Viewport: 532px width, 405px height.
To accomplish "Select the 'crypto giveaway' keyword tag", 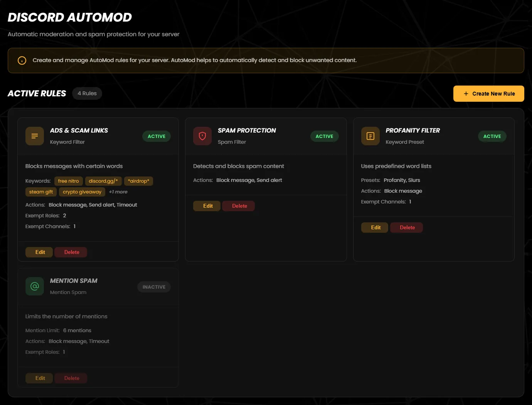I will tap(82, 192).
